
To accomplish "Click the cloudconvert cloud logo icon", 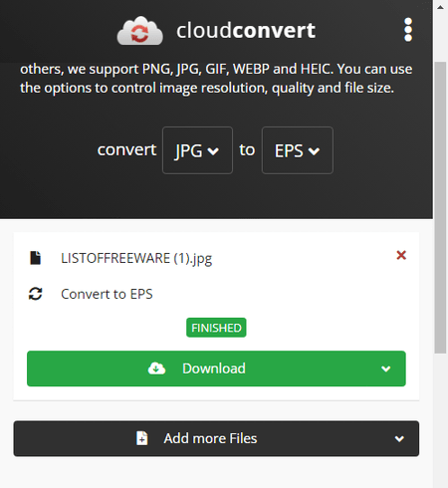I will [139, 31].
